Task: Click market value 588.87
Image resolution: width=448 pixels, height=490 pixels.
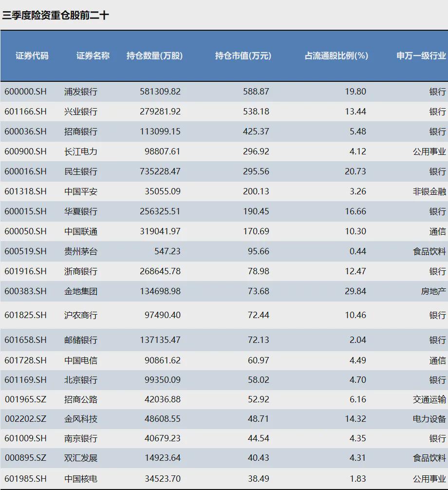Action: [x=256, y=92]
